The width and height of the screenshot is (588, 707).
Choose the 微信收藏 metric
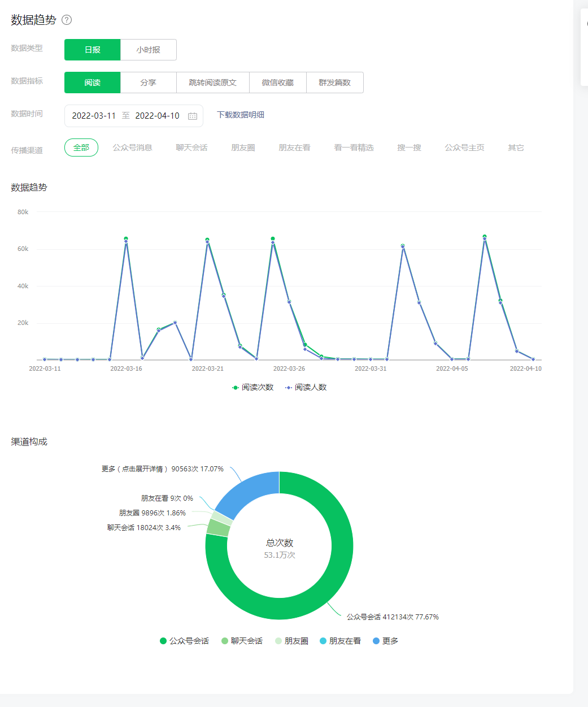[x=278, y=83]
